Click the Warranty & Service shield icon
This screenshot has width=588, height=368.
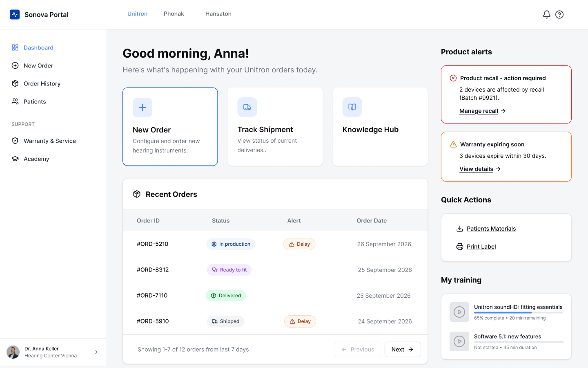point(15,141)
